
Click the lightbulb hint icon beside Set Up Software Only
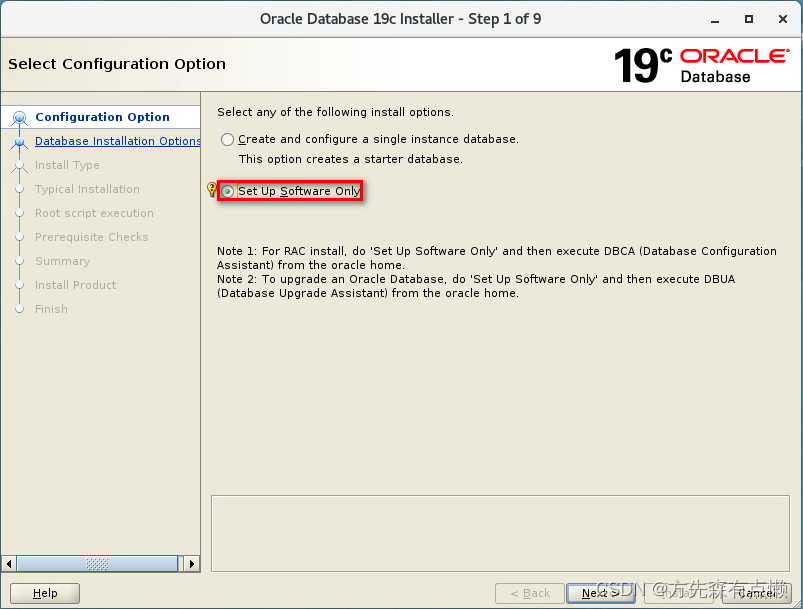pyautogui.click(x=212, y=190)
